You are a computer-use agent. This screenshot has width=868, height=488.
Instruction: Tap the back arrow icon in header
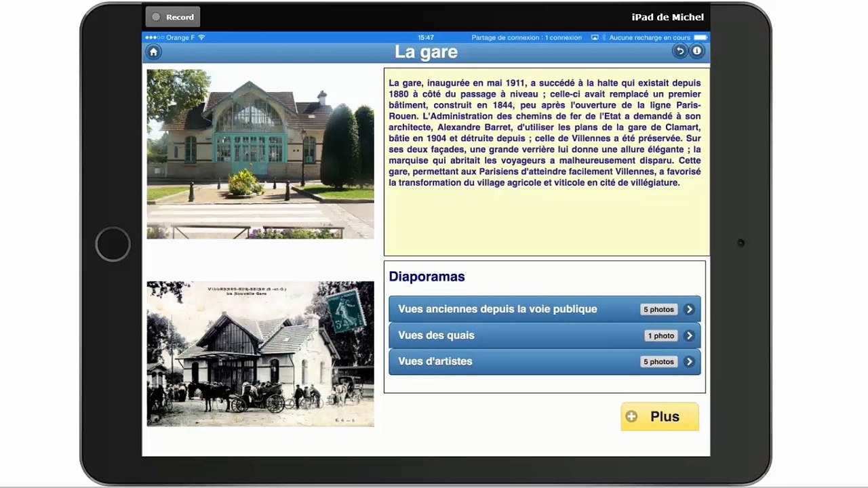click(680, 52)
